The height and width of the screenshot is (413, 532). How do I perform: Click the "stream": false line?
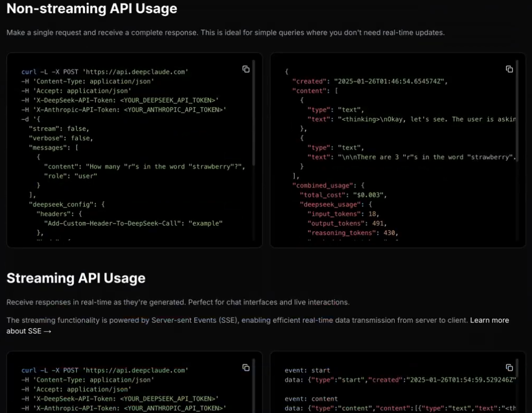tap(59, 129)
